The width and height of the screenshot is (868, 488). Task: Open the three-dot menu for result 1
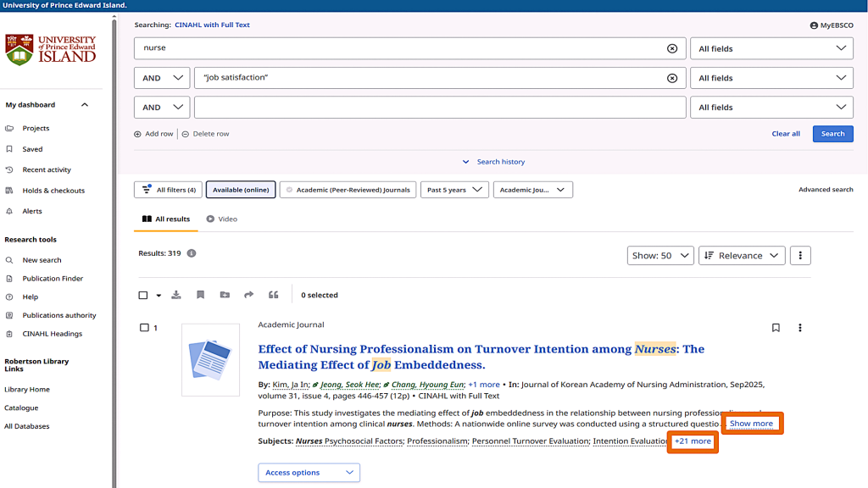pos(799,328)
